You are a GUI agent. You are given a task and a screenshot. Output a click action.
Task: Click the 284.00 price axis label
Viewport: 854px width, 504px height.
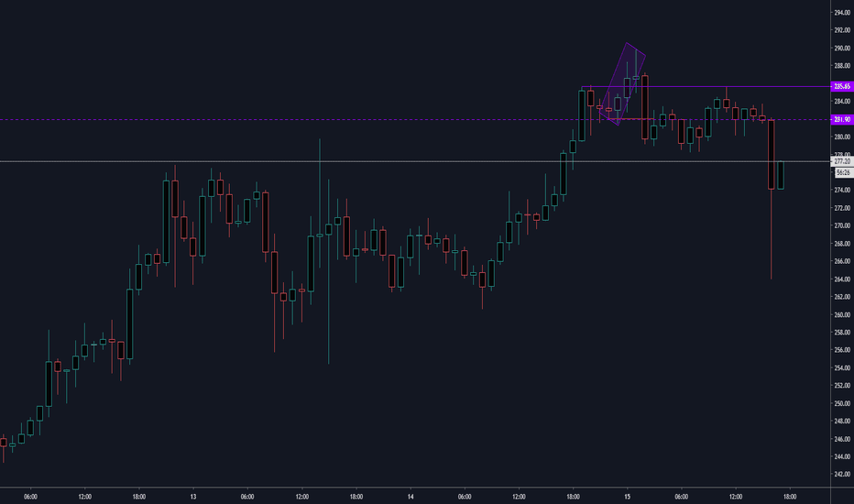(x=842, y=102)
